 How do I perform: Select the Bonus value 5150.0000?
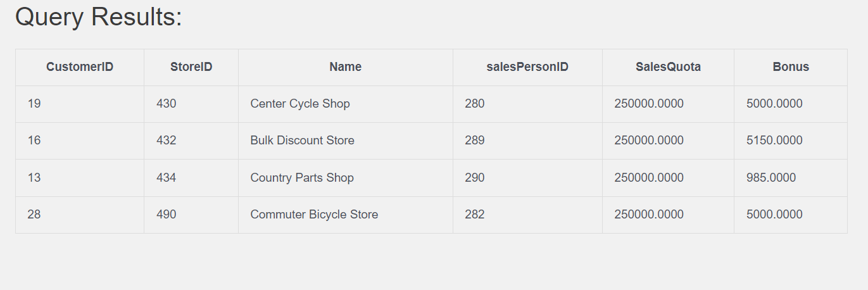click(774, 141)
